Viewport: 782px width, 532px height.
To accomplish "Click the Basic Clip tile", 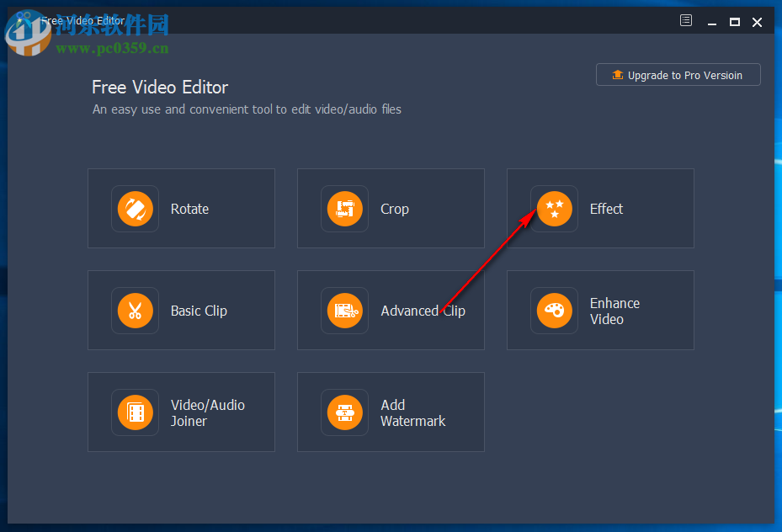I will pyautogui.click(x=181, y=311).
